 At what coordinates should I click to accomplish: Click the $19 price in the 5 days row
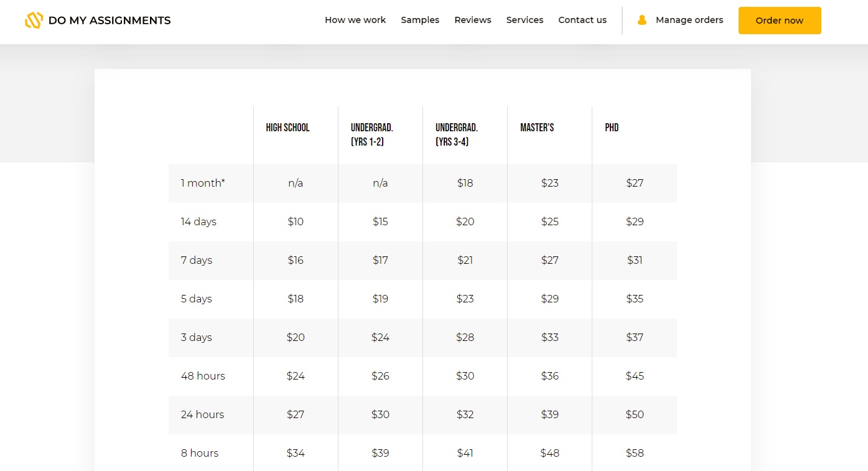pyautogui.click(x=380, y=299)
